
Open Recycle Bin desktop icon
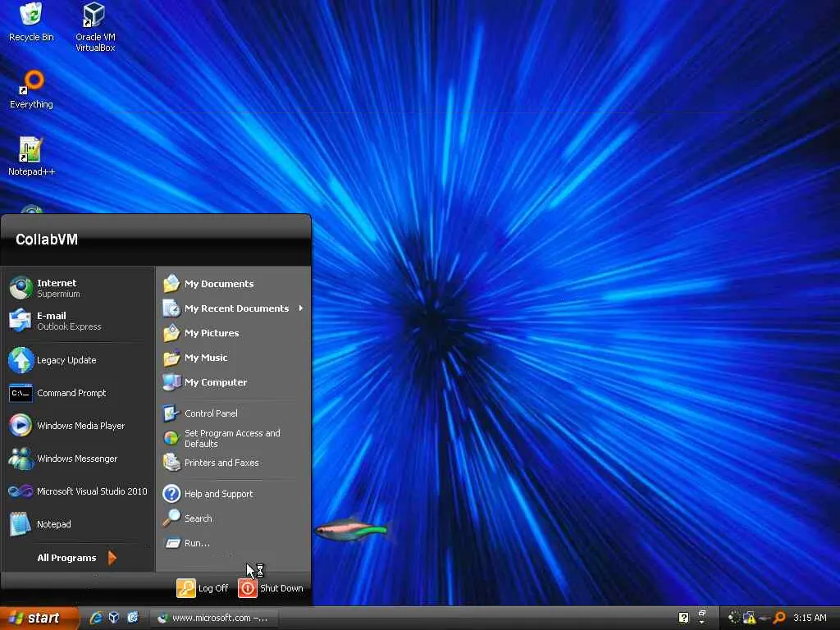click(31, 22)
